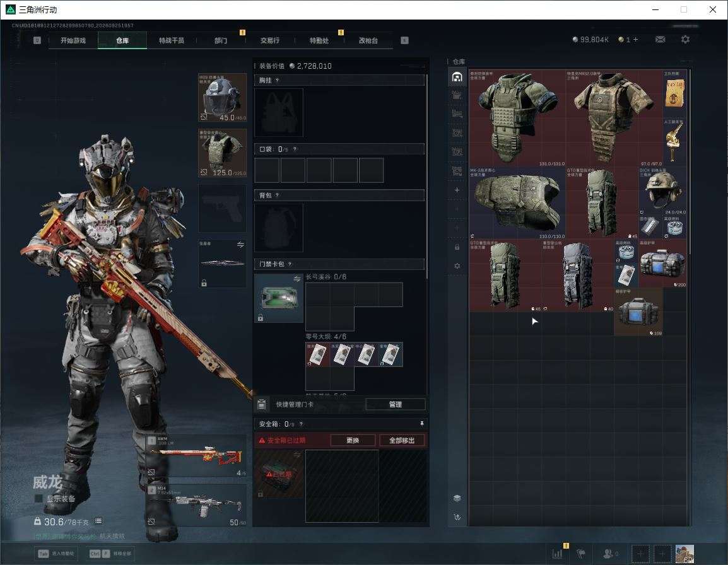728x565 pixels.
Task: Add premium currency with the plus icon
Action: tap(636, 40)
